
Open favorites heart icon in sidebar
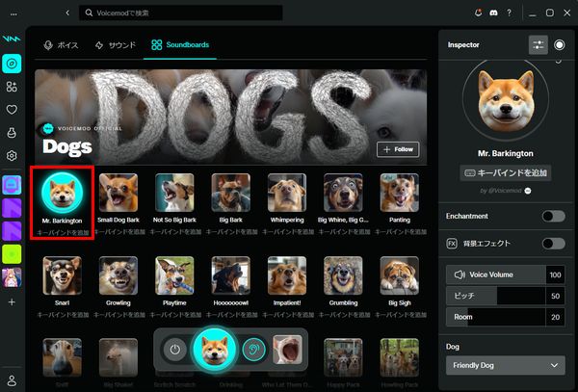click(12, 110)
